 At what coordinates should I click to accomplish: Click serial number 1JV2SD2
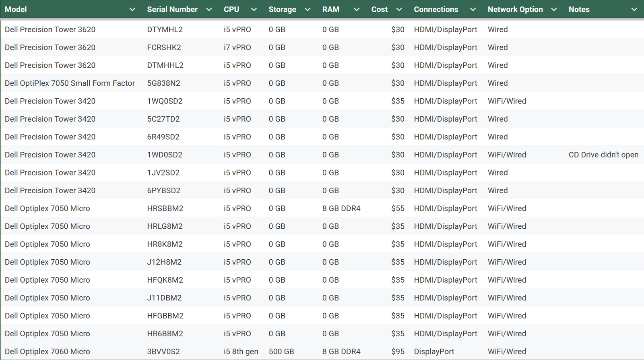(163, 173)
